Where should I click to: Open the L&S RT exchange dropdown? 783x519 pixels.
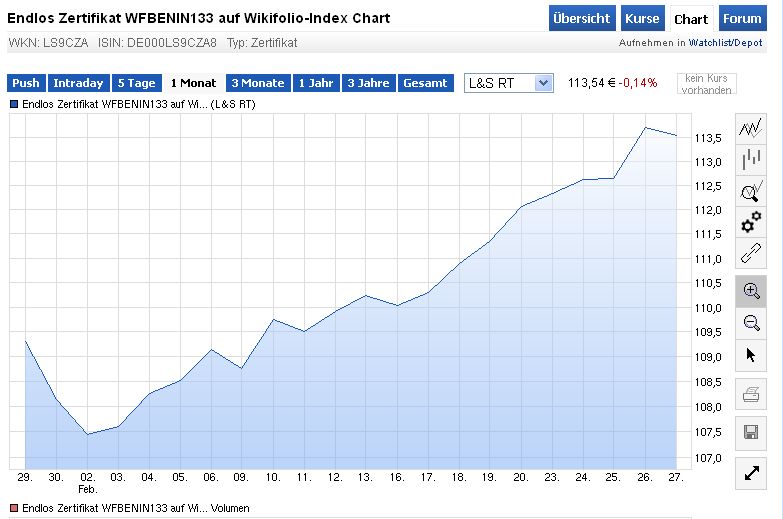pyautogui.click(x=508, y=83)
